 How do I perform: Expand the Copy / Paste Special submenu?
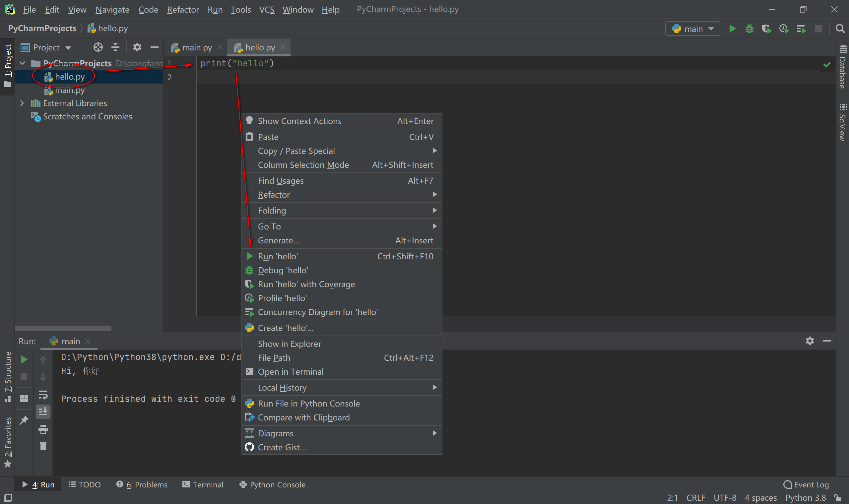tap(342, 151)
